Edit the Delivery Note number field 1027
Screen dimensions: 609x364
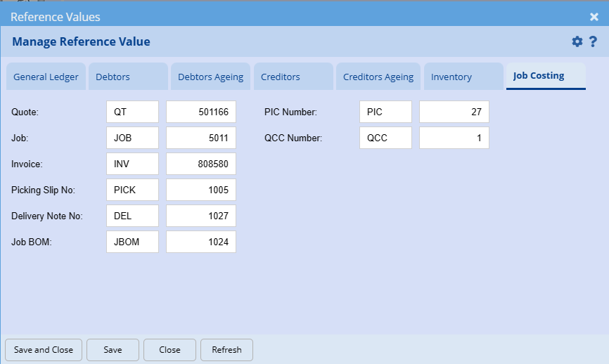point(201,216)
